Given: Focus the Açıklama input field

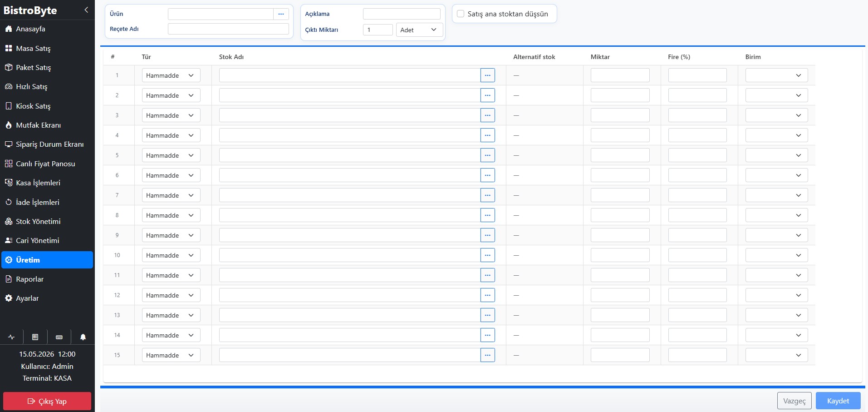Looking at the screenshot, I should 402,14.
